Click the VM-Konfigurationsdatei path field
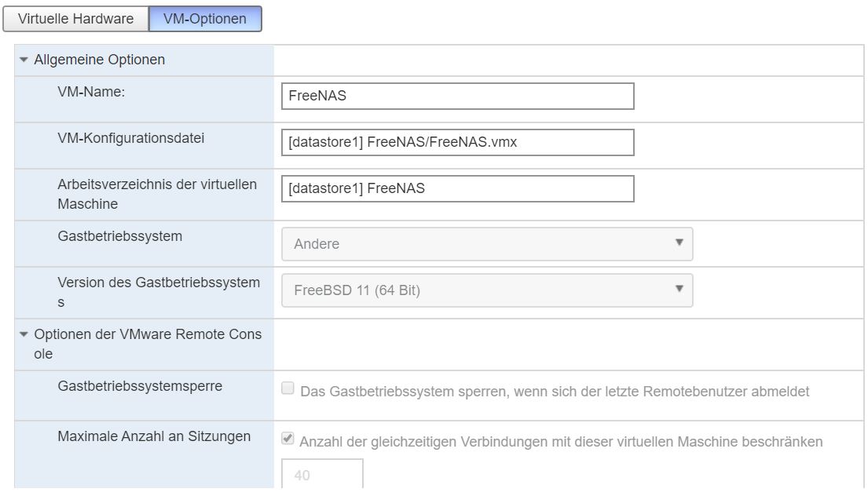Screen dimensions: 868x496 point(457,143)
